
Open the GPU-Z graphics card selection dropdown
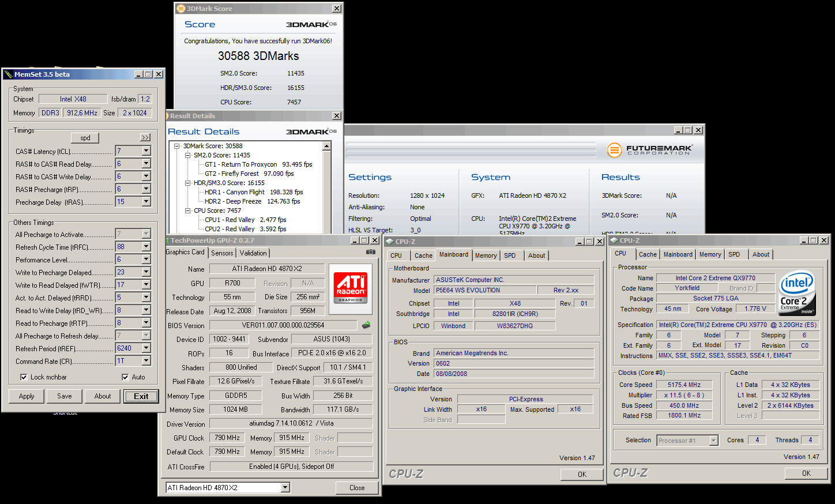click(285, 488)
